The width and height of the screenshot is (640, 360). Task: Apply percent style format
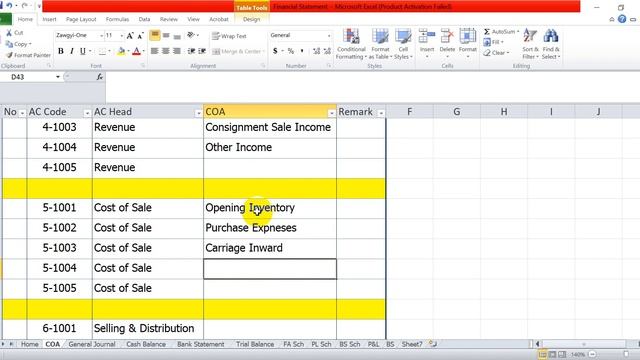pos(291,51)
